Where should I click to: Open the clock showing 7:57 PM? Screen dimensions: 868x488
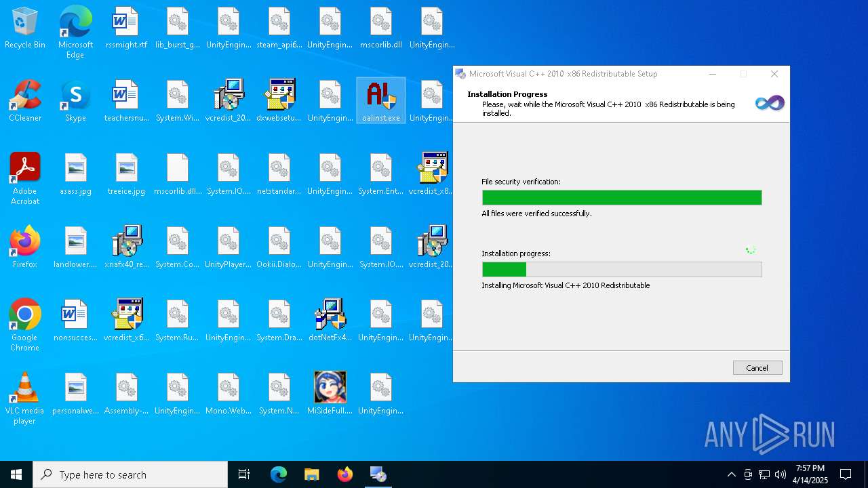[x=810, y=474]
